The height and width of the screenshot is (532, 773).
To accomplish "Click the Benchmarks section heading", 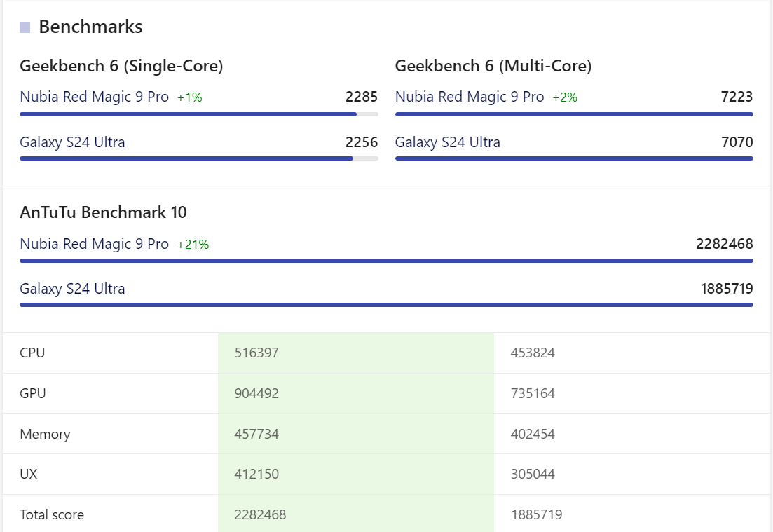I will click(90, 27).
